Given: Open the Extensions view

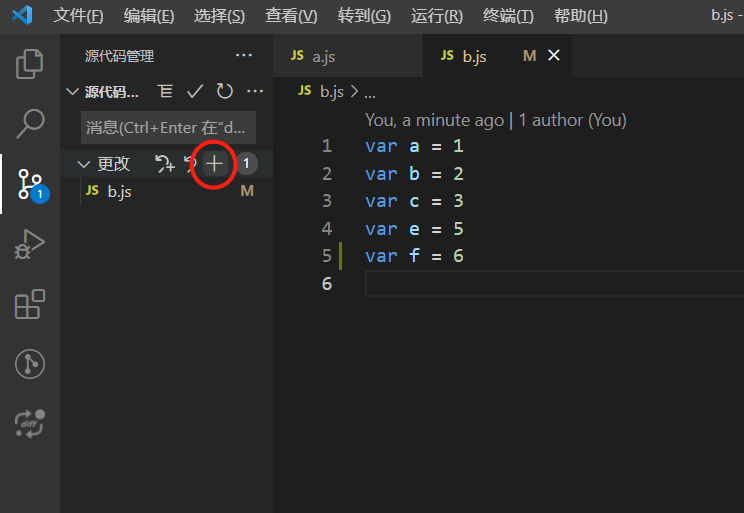Looking at the screenshot, I should click(x=29, y=304).
